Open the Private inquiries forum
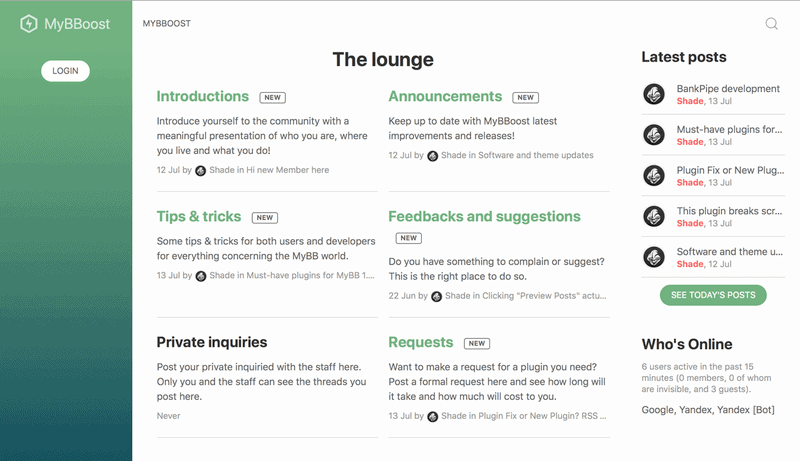This screenshot has height=461, width=800. 212,343
